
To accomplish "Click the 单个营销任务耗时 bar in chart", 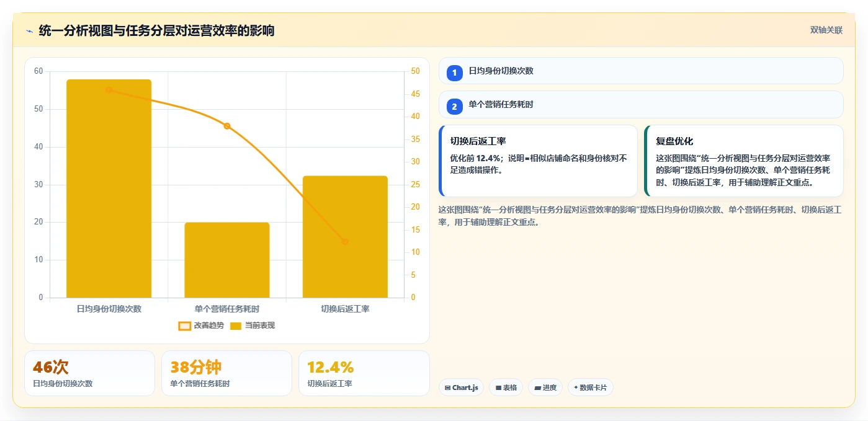I will [x=227, y=260].
